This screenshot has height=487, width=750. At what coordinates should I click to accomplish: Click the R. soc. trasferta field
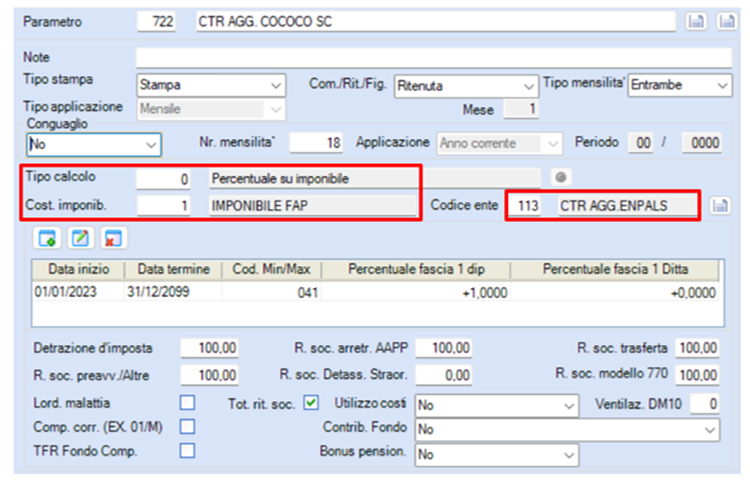pos(697,348)
